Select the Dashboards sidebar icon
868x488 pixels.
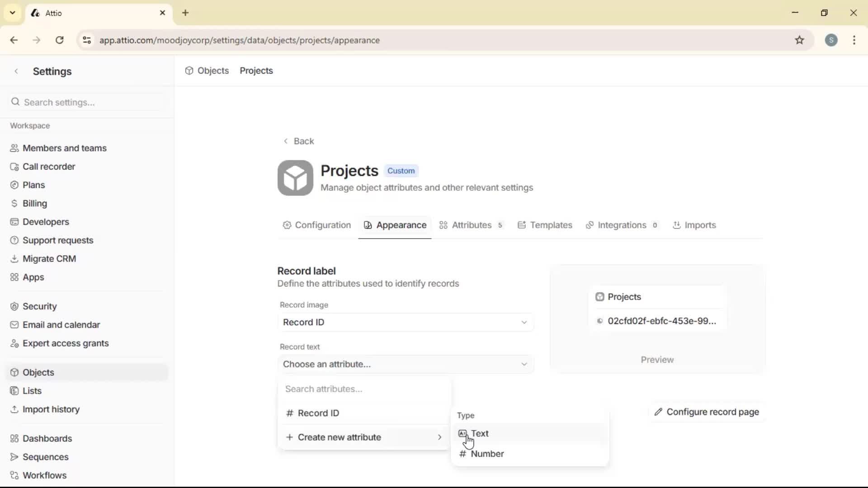[x=14, y=438]
